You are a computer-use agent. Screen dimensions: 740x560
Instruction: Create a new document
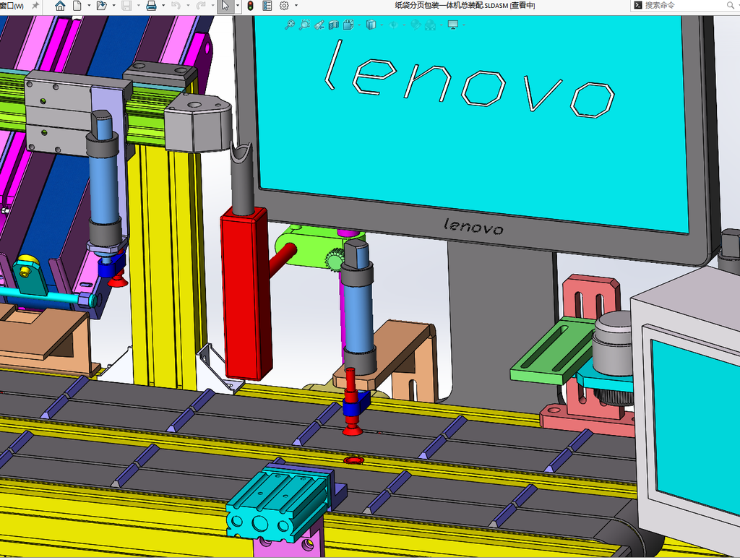coord(77,6)
